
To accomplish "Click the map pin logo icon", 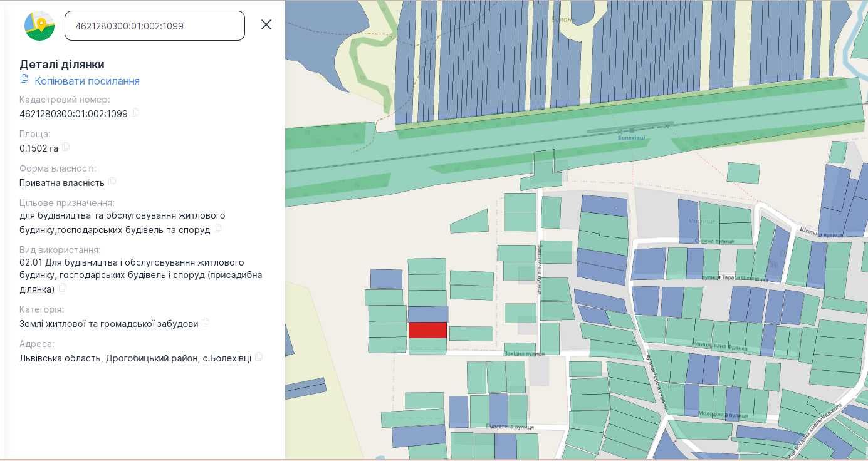I will (x=39, y=26).
